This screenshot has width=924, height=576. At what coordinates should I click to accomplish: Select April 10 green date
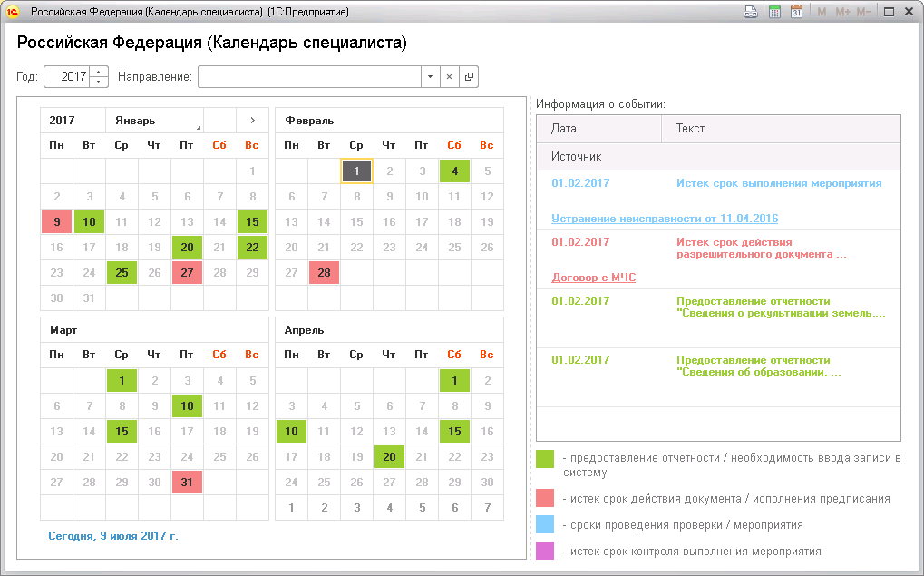click(x=292, y=431)
